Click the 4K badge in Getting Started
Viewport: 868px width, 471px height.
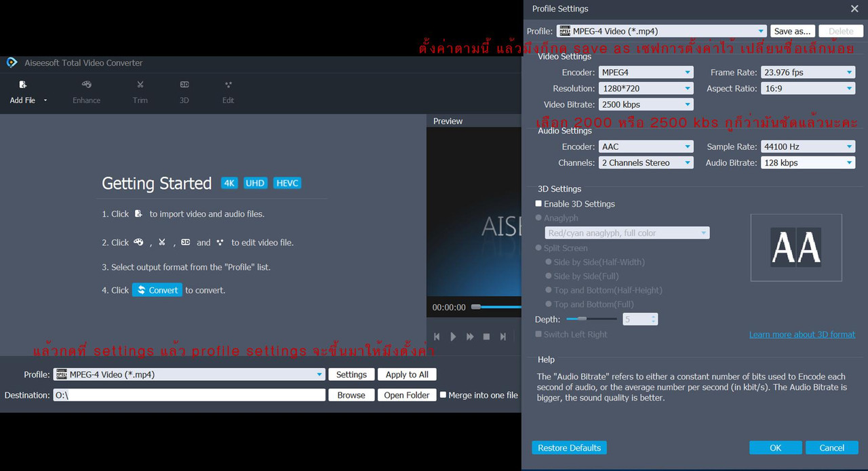(x=230, y=183)
